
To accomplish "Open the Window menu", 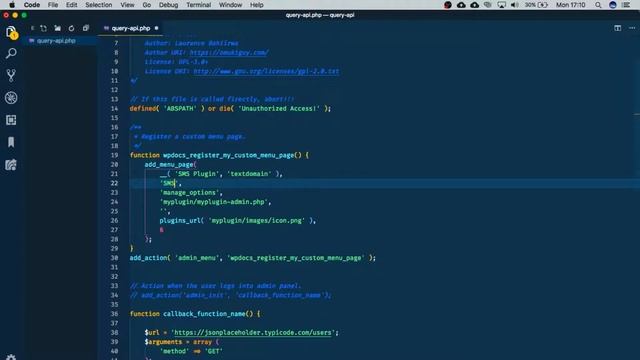I will click(x=230, y=5).
